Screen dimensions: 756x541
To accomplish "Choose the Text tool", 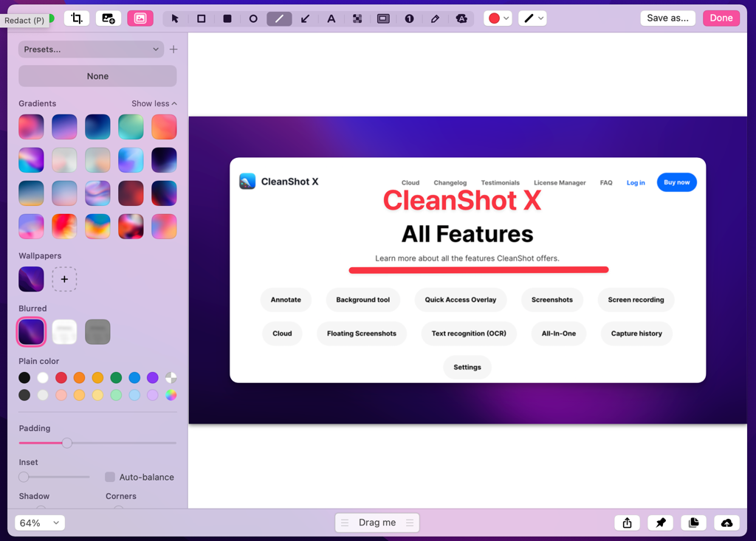I will click(331, 18).
